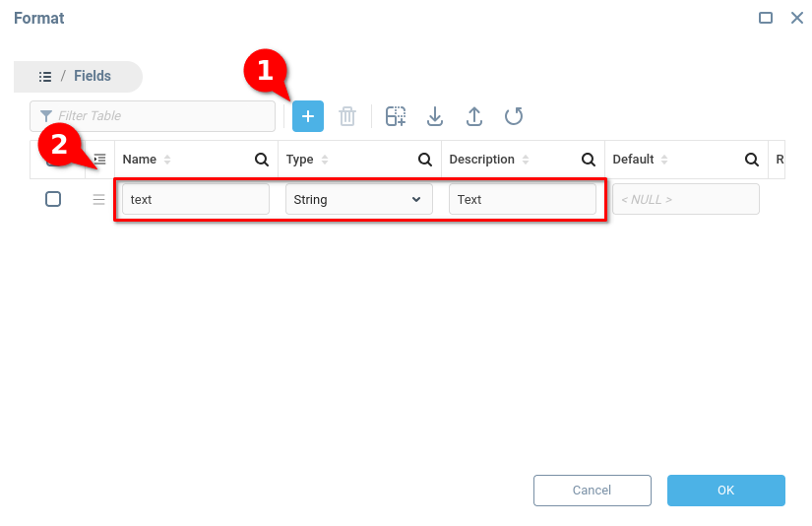Sort by the Description column
The image size is (812, 526).
[x=526, y=160]
